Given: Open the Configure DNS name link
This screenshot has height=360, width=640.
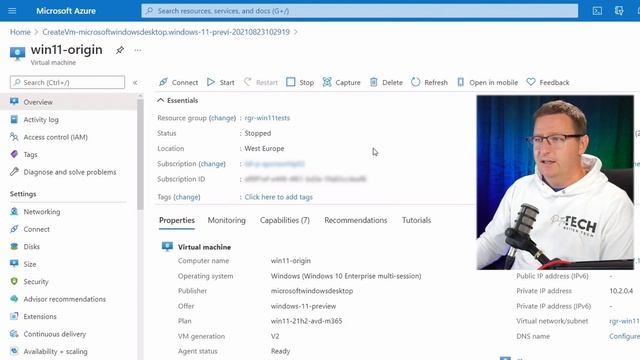Looking at the screenshot, I should (624, 336).
